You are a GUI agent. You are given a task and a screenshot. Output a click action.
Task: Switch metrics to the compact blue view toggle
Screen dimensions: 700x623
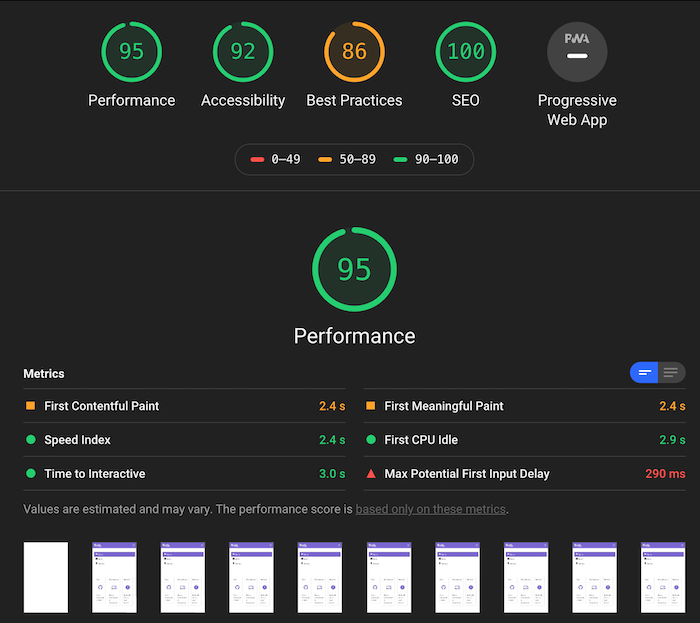click(x=644, y=373)
